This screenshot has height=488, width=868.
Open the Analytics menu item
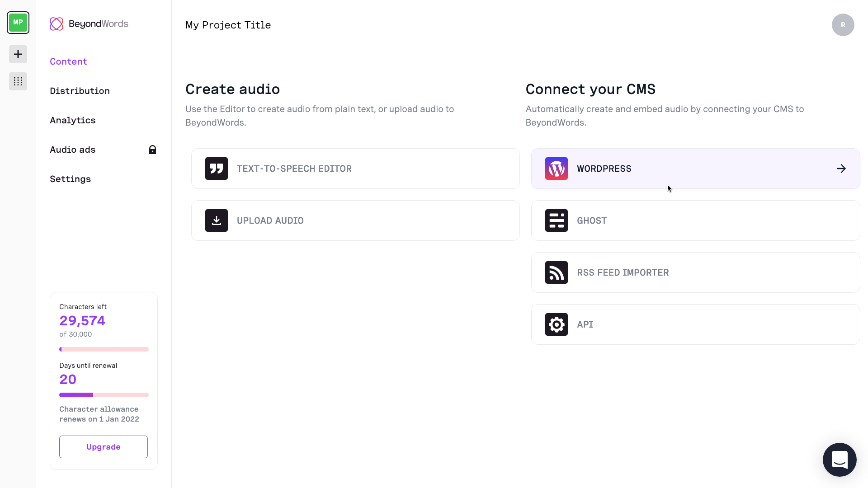73,120
